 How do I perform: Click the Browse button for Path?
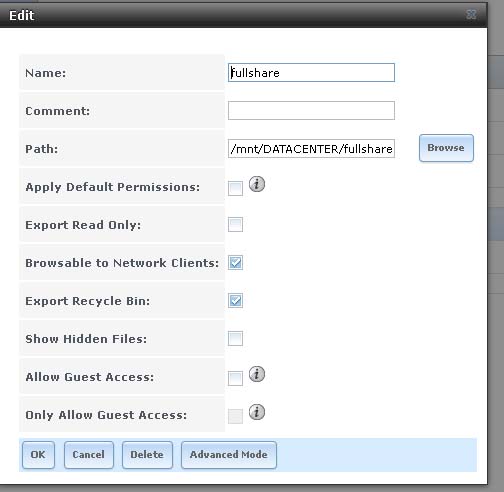[446, 148]
